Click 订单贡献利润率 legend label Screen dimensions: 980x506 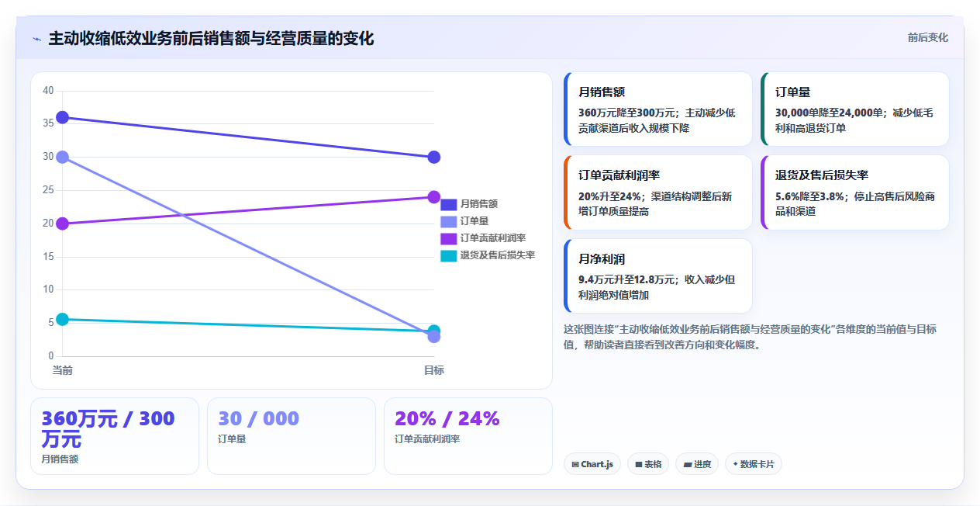pyautogui.click(x=493, y=238)
